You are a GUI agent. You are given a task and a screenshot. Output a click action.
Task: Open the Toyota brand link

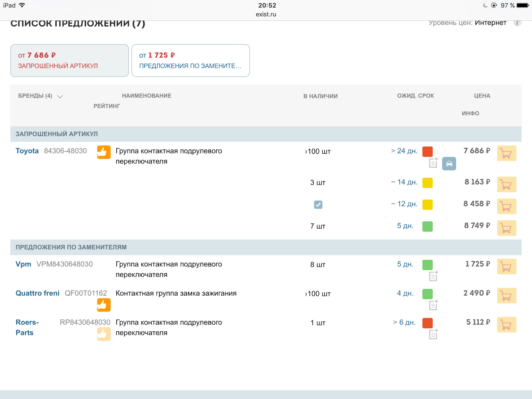click(27, 151)
